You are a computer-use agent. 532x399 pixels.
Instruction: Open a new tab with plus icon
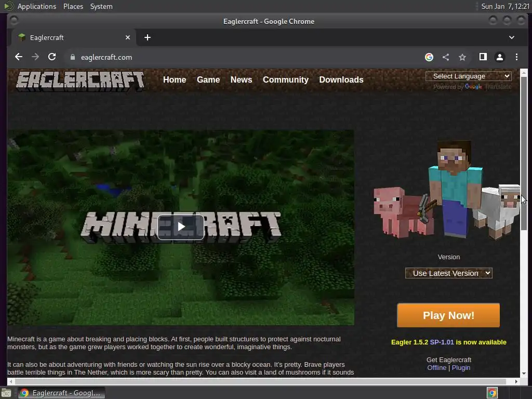[147, 37]
